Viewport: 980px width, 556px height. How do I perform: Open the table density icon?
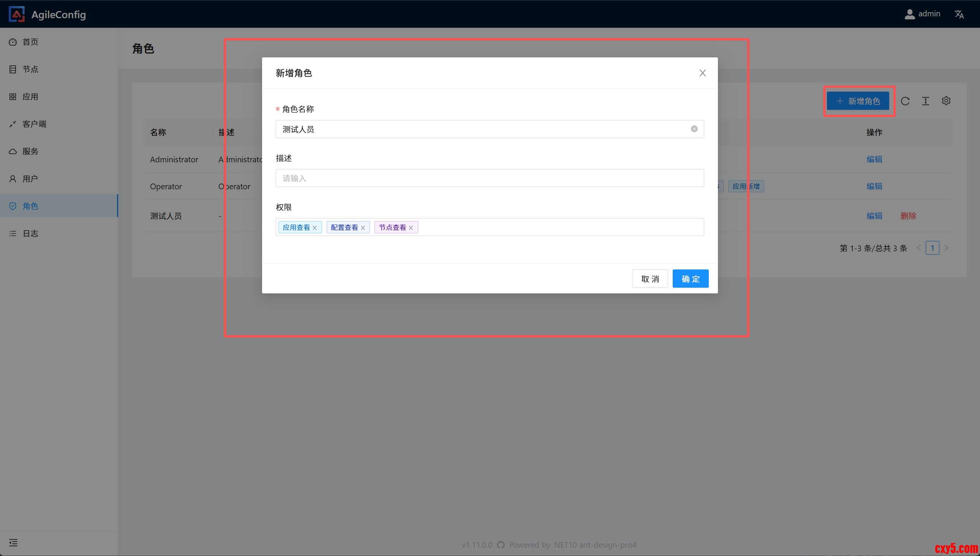(x=925, y=101)
